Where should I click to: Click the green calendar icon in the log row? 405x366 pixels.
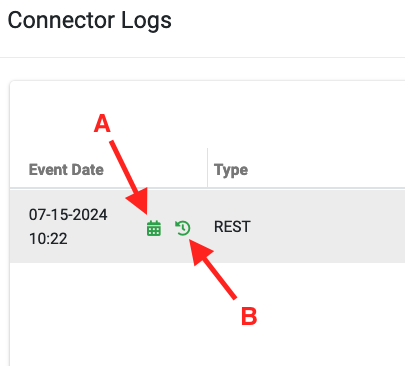(154, 228)
